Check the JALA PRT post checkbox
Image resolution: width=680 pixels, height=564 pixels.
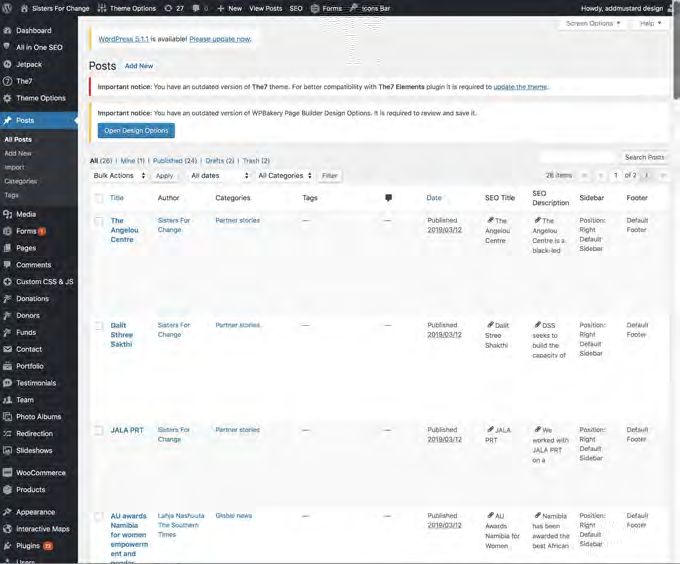click(x=99, y=430)
